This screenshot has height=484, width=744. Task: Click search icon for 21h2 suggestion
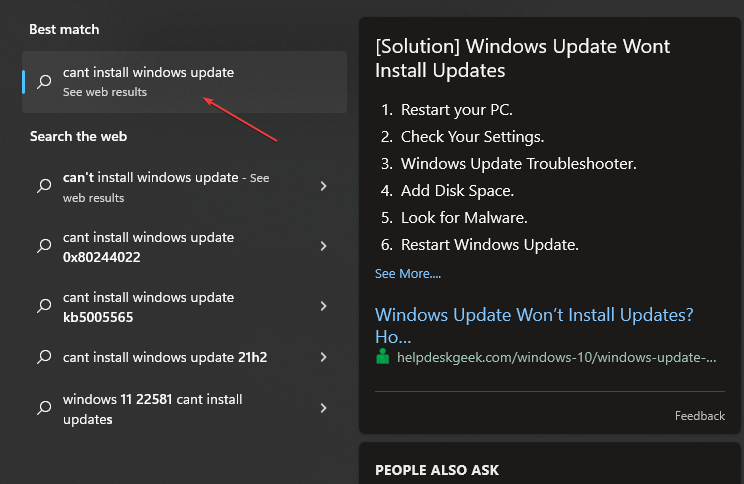point(44,357)
